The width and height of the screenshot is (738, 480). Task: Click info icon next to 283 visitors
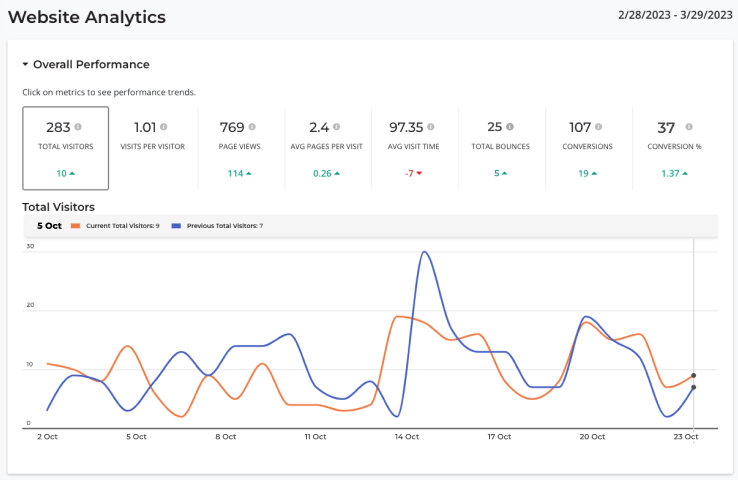(x=78, y=127)
